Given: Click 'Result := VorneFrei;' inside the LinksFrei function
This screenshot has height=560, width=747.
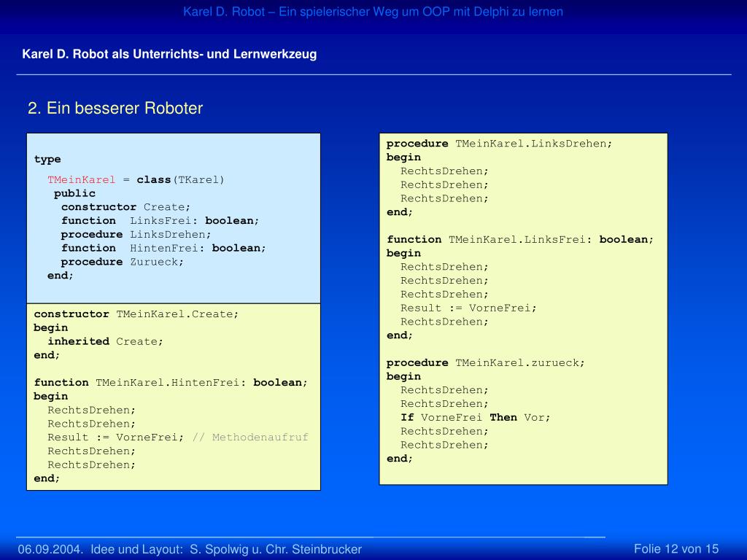Looking at the screenshot, I should tap(468, 308).
